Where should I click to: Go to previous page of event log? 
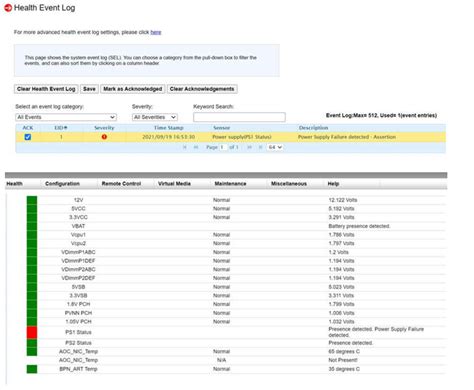(196, 147)
